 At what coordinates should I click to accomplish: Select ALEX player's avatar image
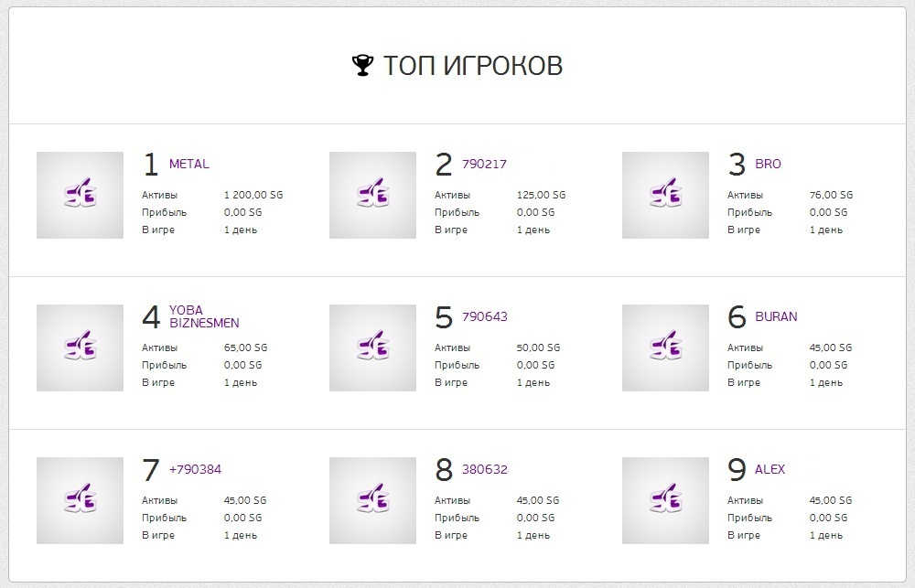point(666,501)
